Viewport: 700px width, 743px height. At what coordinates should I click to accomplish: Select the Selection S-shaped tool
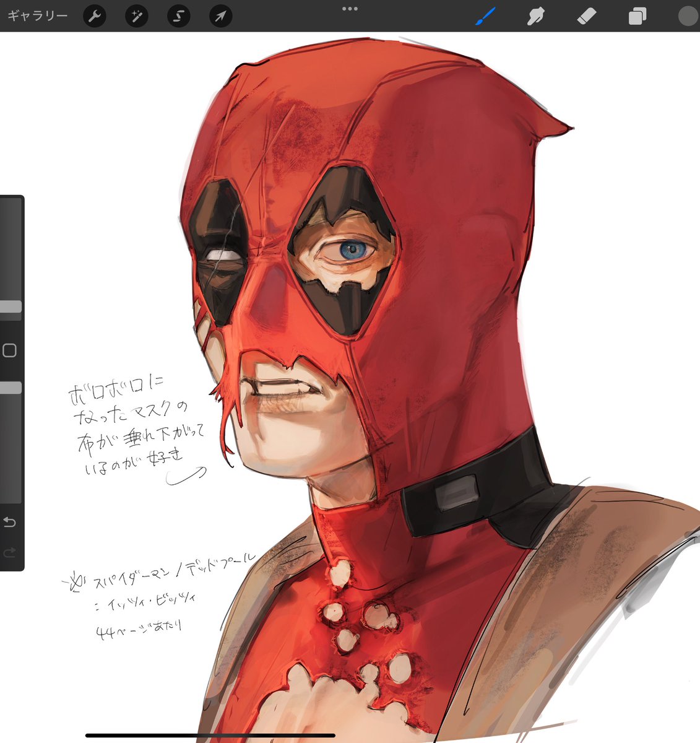(179, 16)
